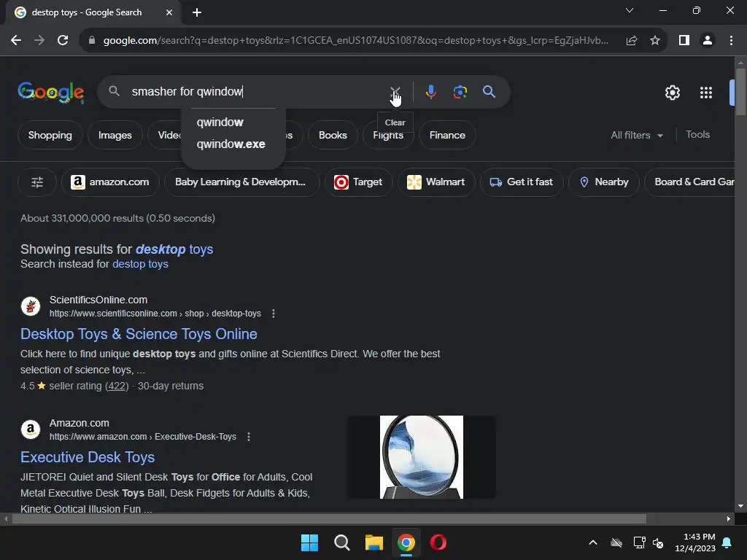Viewport: 747px width, 560px height.
Task: Open muted volume tray icon
Action: 658,542
